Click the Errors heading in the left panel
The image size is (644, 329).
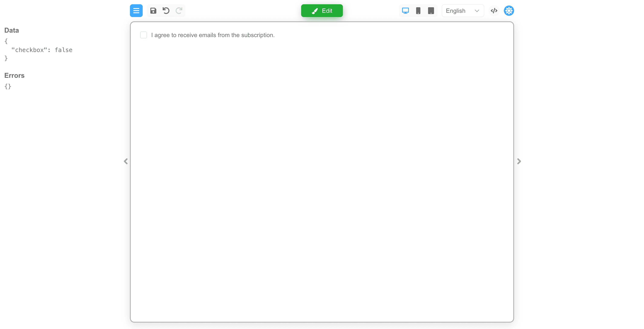pos(14,76)
